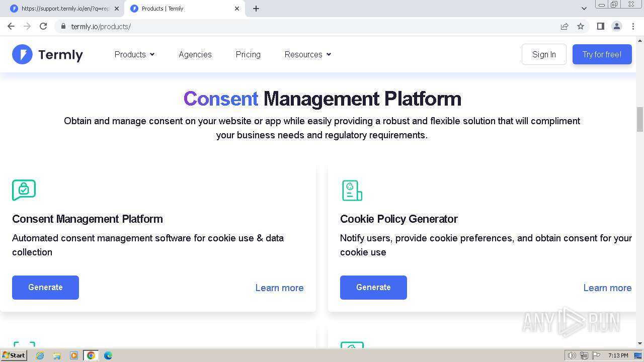
Task: Toggle the browser side panel icon
Action: coord(600,26)
